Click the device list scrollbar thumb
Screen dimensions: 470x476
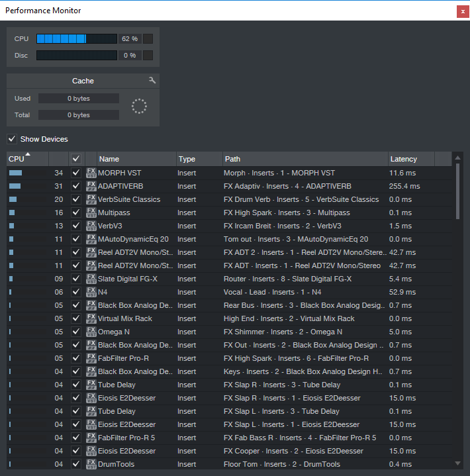click(x=457, y=191)
